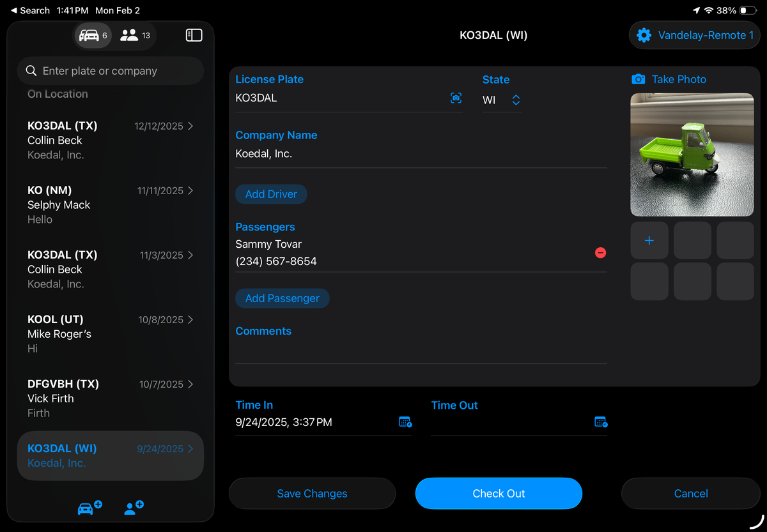This screenshot has width=767, height=532.
Task: Click the Check Out button
Action: tap(499, 494)
